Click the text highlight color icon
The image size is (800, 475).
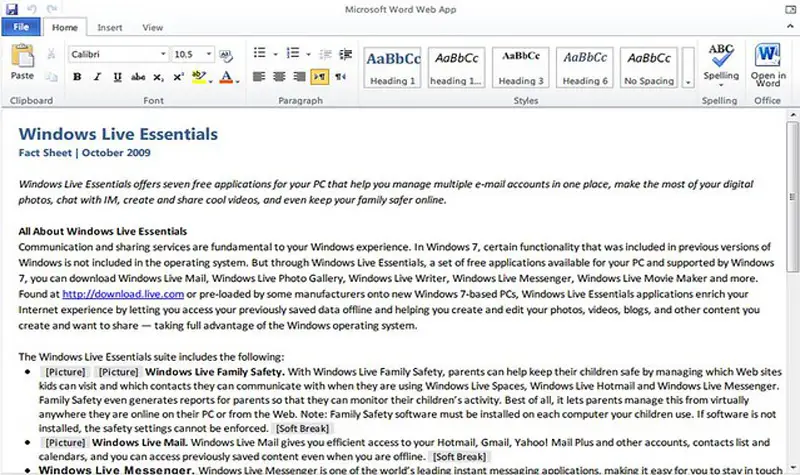pos(199,77)
